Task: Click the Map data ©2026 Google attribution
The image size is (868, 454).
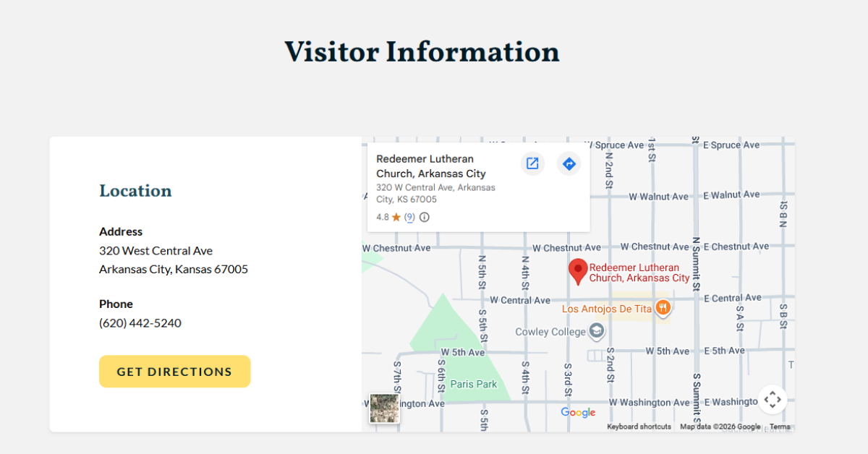Action: tap(720, 427)
